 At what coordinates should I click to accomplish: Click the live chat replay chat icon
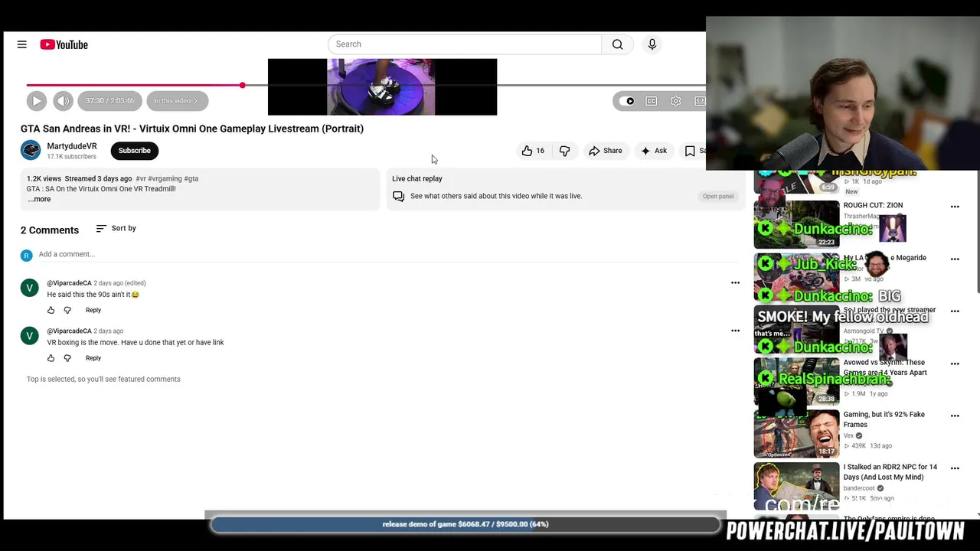coord(398,196)
